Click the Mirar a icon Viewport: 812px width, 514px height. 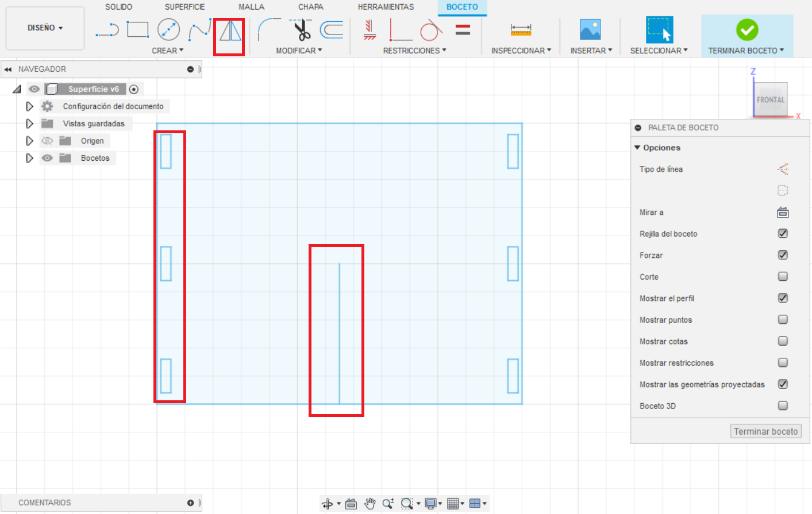(x=783, y=212)
